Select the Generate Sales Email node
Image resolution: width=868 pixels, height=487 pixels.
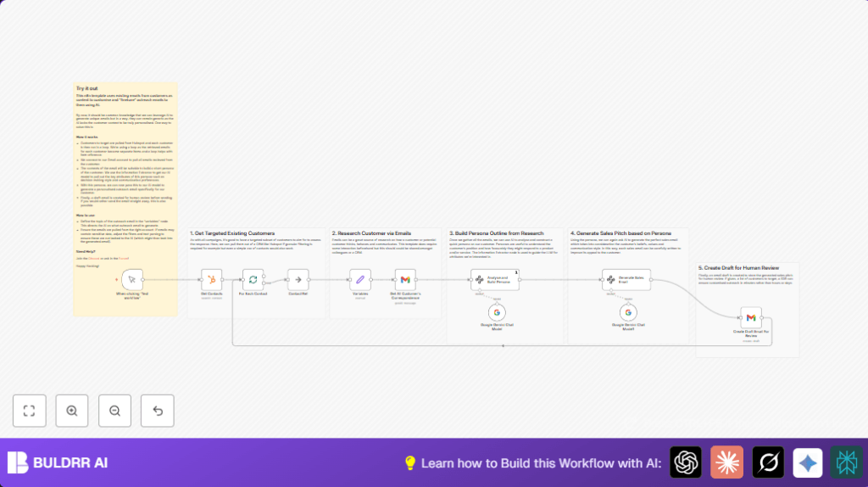coord(626,279)
